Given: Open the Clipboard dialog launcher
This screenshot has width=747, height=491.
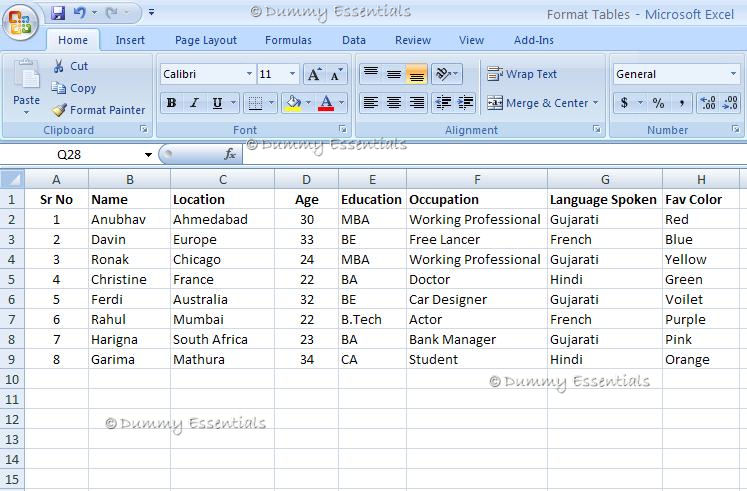Looking at the screenshot, I should pos(144,129).
